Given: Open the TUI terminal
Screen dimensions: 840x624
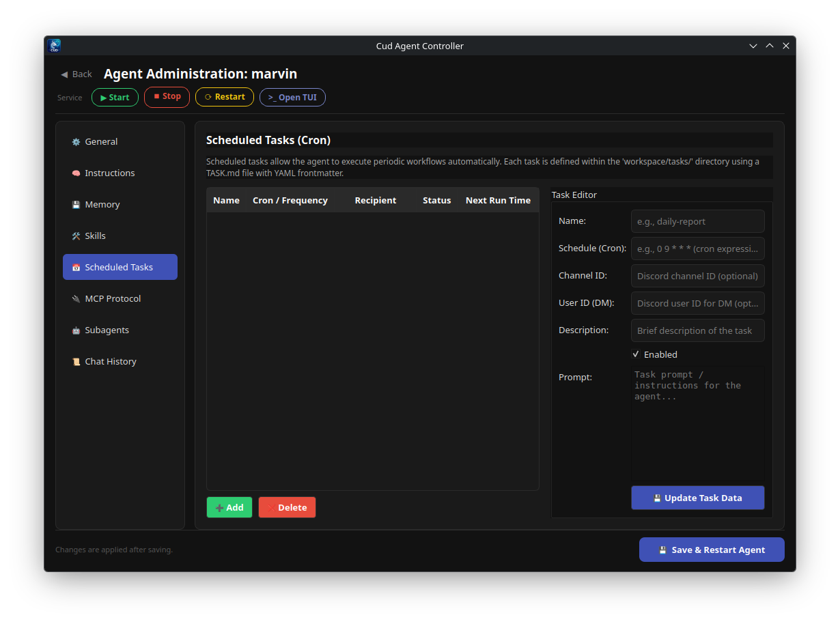Looking at the screenshot, I should point(292,97).
